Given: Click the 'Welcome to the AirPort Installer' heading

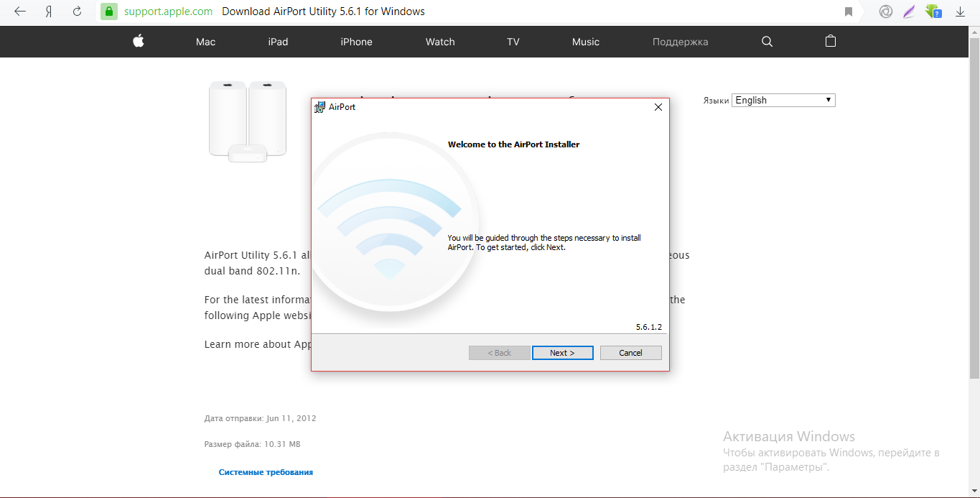Looking at the screenshot, I should pyautogui.click(x=513, y=144).
